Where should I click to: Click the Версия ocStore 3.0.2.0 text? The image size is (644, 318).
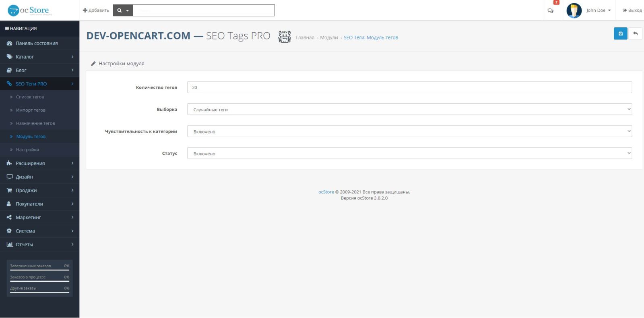point(364,198)
